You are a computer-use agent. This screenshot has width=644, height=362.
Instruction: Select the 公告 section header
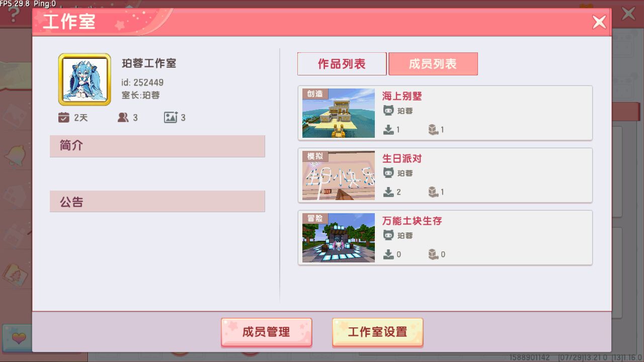click(157, 201)
